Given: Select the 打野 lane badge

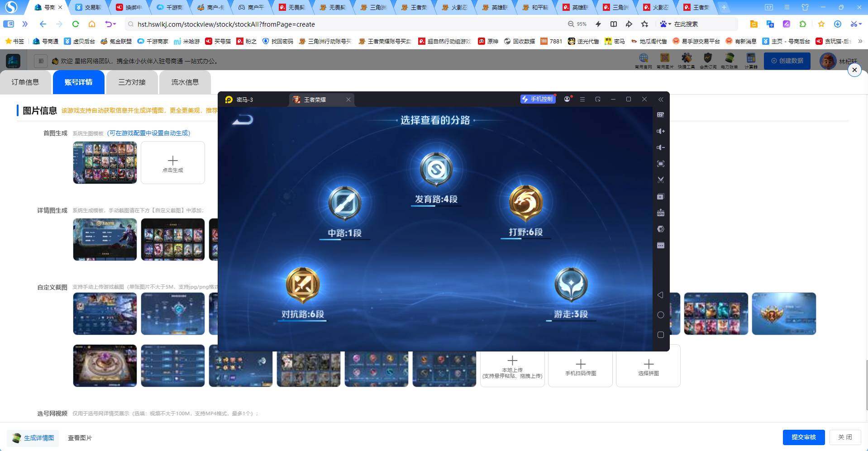Looking at the screenshot, I should [x=525, y=202].
